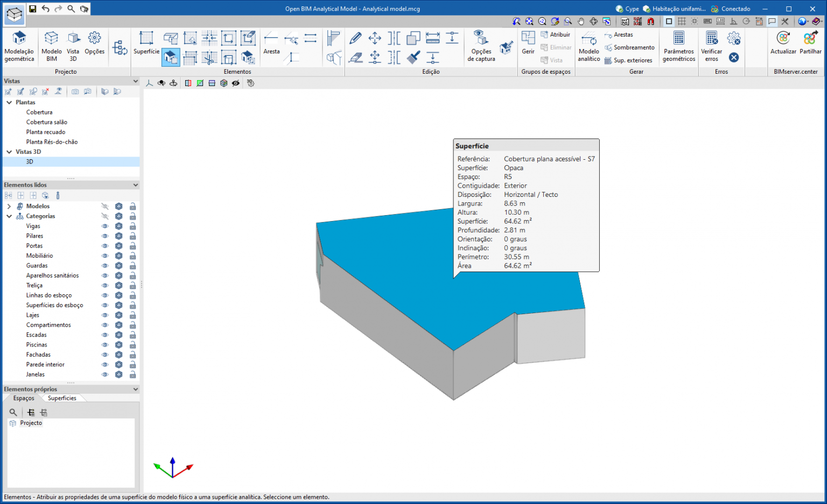Open the Modelo analítico generator
Image resolution: width=827 pixels, height=504 pixels.
click(x=588, y=47)
